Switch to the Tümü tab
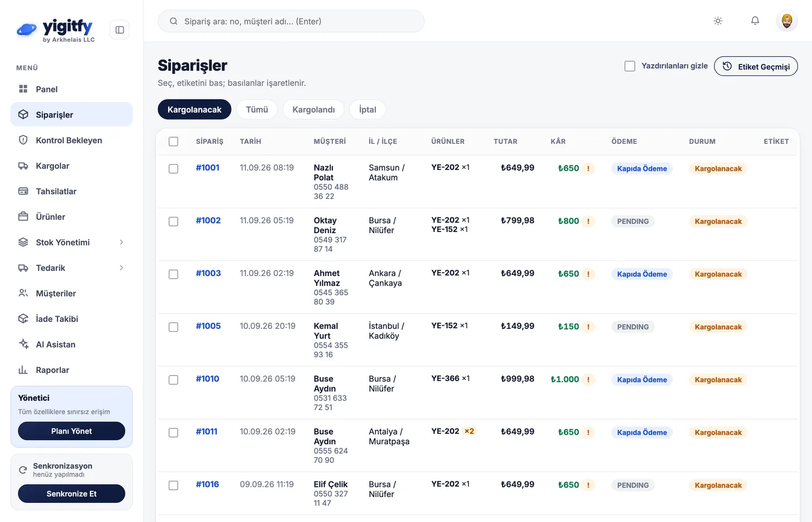The height and width of the screenshot is (522, 812). pyautogui.click(x=257, y=110)
